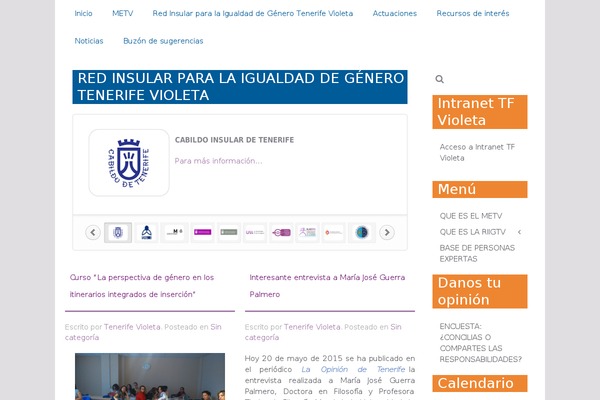Screen dimensions: 600x400
Task: Expand the QUE ES LA RIIGTV submenu arrow
Action: [x=519, y=232]
